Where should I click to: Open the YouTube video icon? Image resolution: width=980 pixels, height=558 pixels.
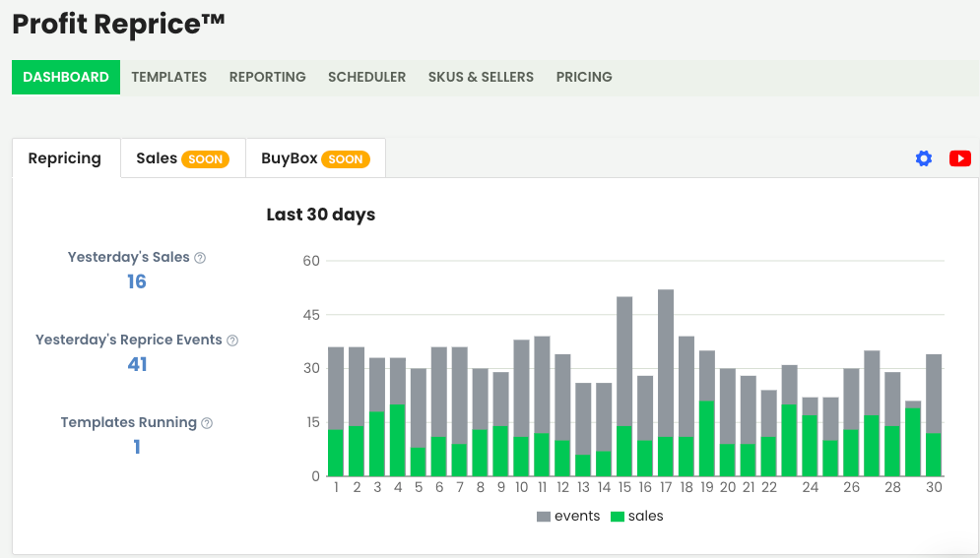point(960,158)
